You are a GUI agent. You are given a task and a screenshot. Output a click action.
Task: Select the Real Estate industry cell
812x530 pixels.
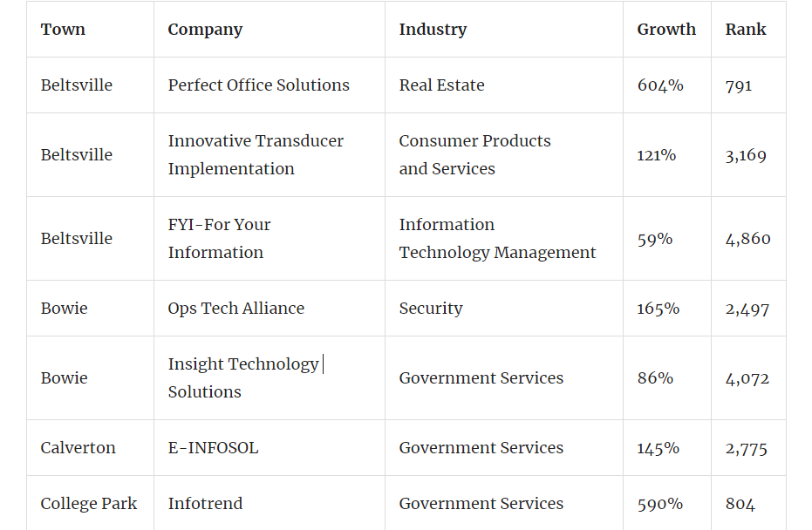tap(441, 85)
